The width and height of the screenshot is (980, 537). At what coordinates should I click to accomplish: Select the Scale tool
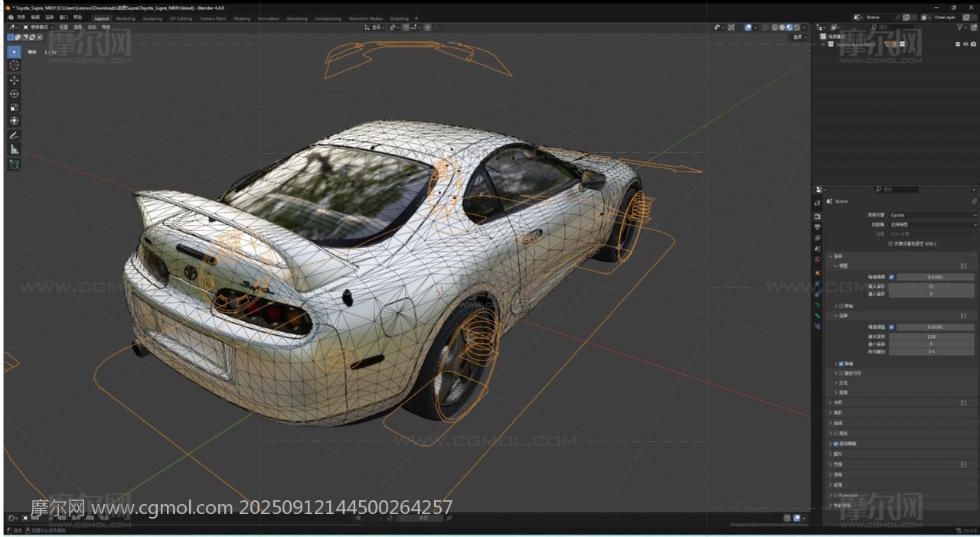[14, 107]
